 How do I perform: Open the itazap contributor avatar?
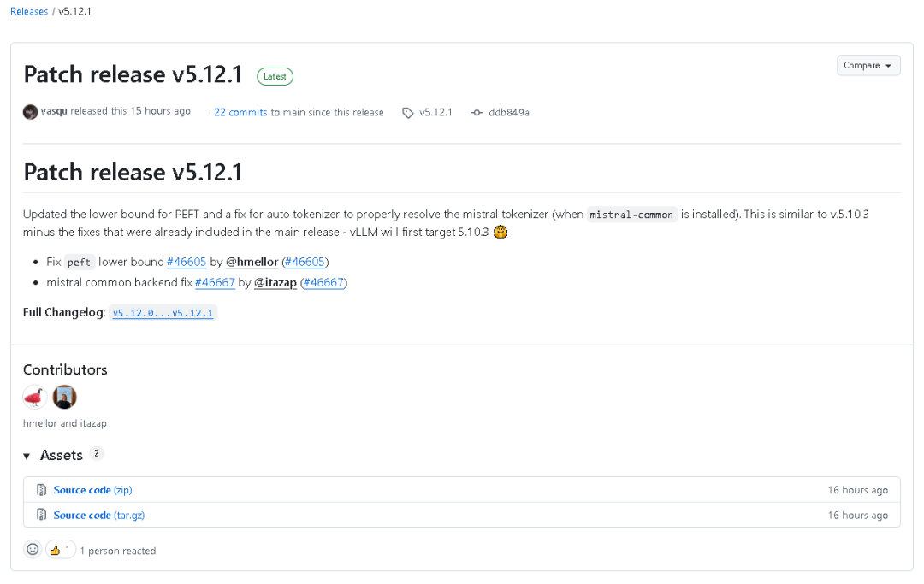[x=65, y=397]
